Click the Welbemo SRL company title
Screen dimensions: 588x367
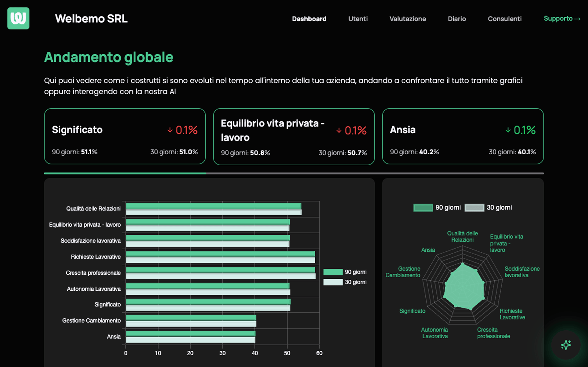pos(91,19)
